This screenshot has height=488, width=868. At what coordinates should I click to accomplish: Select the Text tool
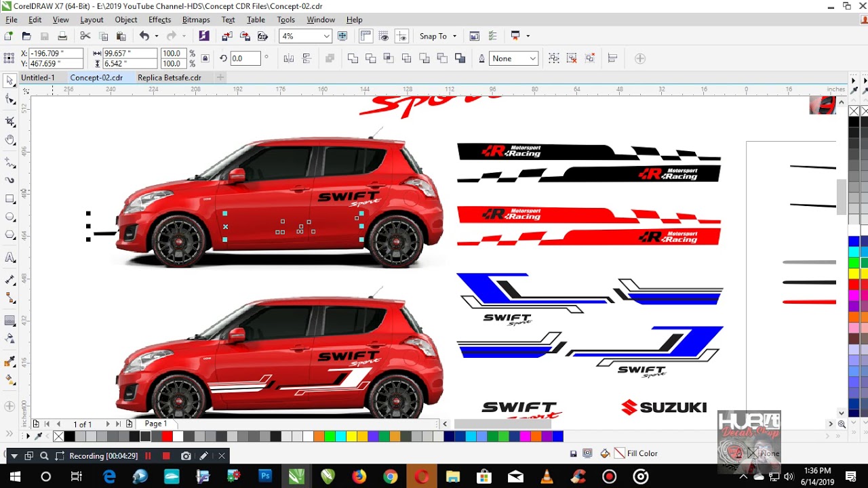(9, 258)
